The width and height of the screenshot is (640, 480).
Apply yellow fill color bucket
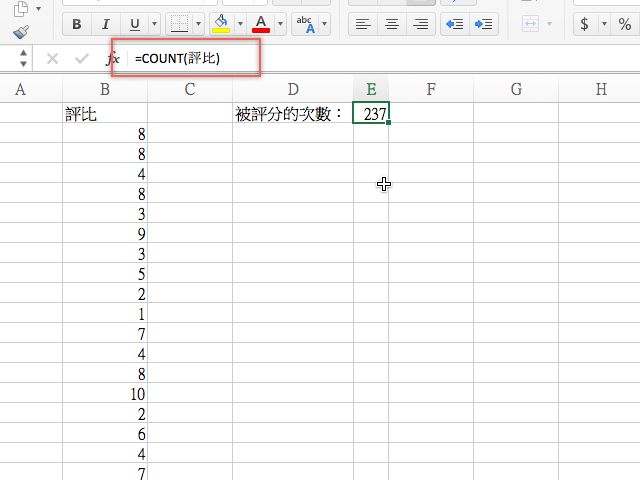click(221, 24)
